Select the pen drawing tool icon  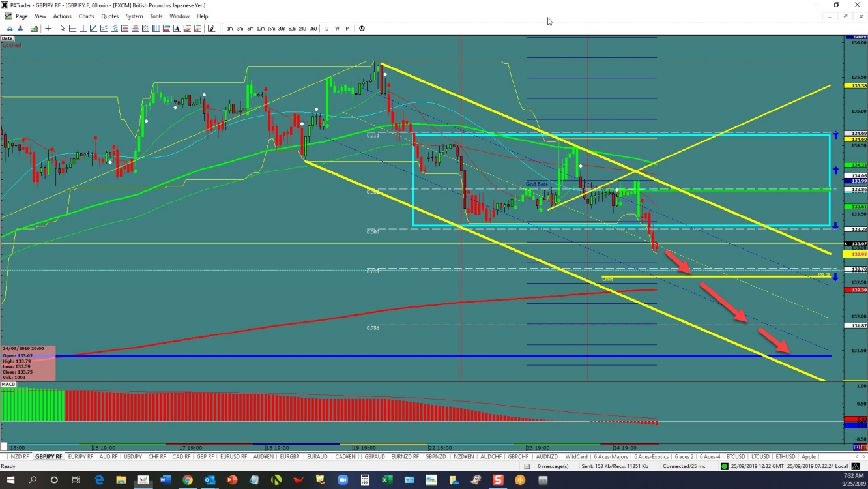click(211, 29)
